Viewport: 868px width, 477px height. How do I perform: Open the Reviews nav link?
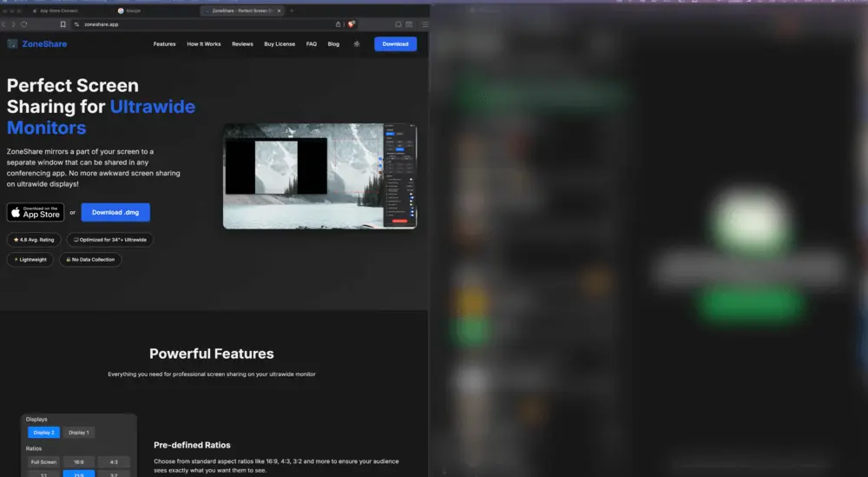(242, 43)
